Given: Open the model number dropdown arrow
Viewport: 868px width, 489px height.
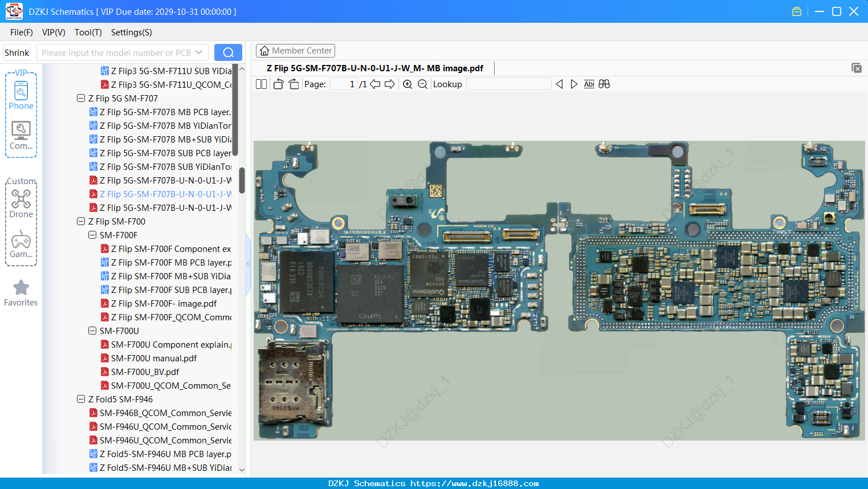Looking at the screenshot, I should click(x=199, y=52).
